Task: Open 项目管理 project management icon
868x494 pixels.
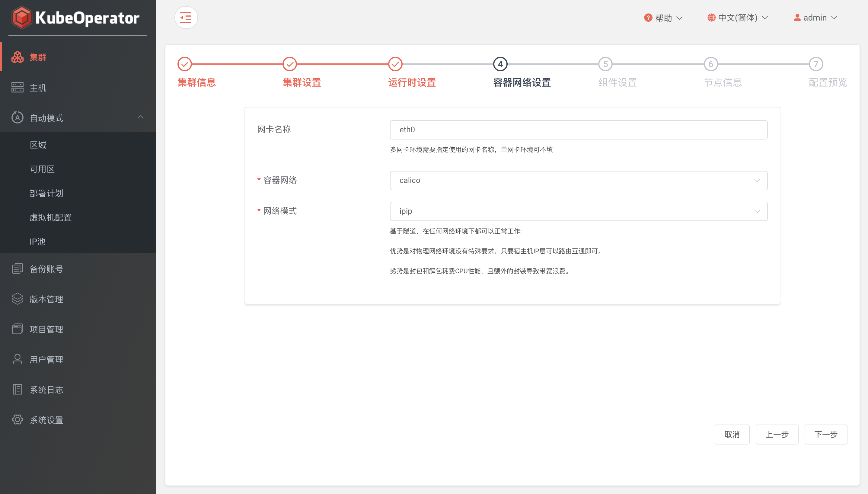Action: pos(17,329)
